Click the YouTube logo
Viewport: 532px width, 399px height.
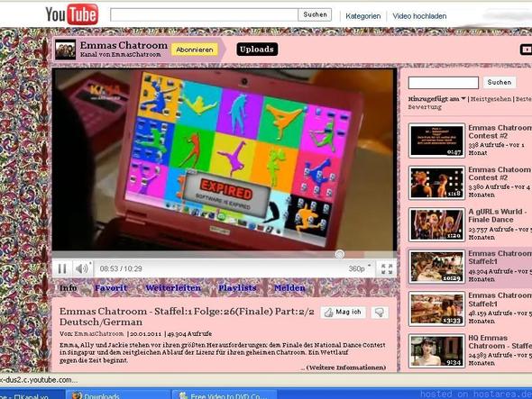point(72,14)
